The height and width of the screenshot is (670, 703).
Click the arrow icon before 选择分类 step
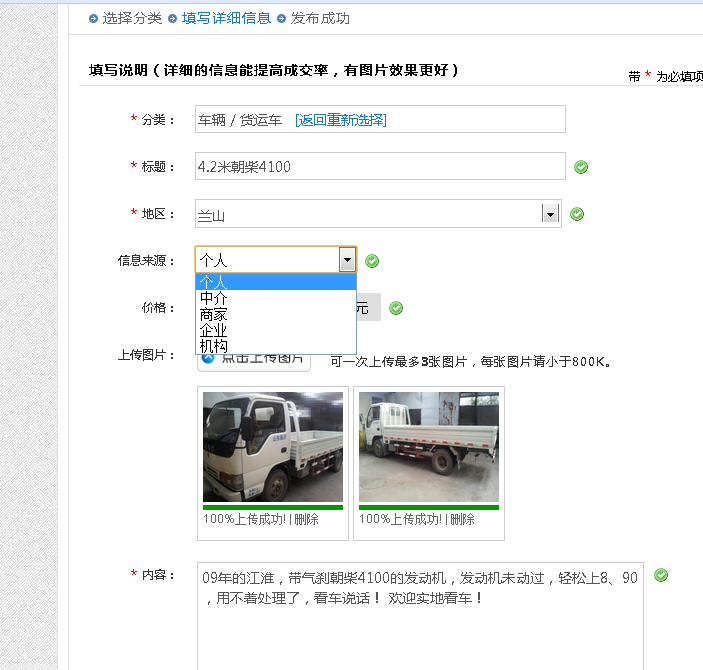click(93, 18)
